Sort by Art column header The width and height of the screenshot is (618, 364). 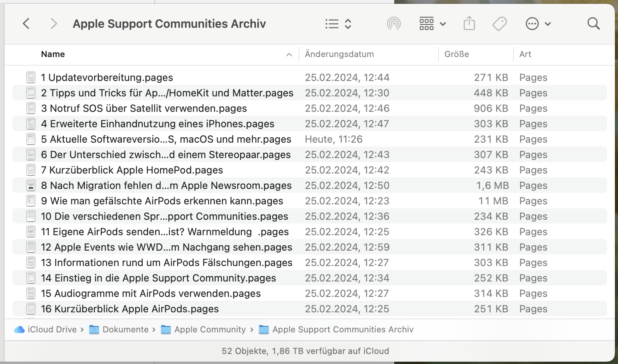pos(525,54)
